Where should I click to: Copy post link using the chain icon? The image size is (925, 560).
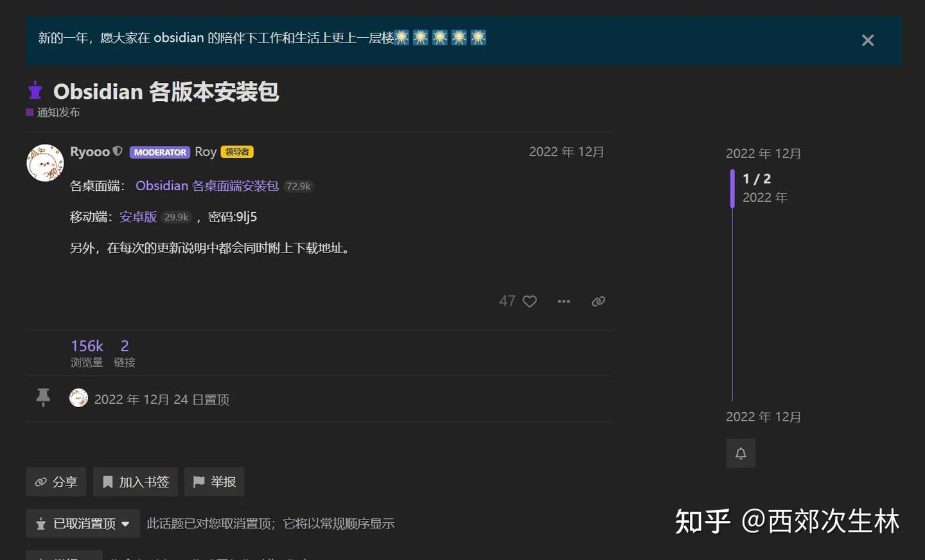click(x=598, y=301)
